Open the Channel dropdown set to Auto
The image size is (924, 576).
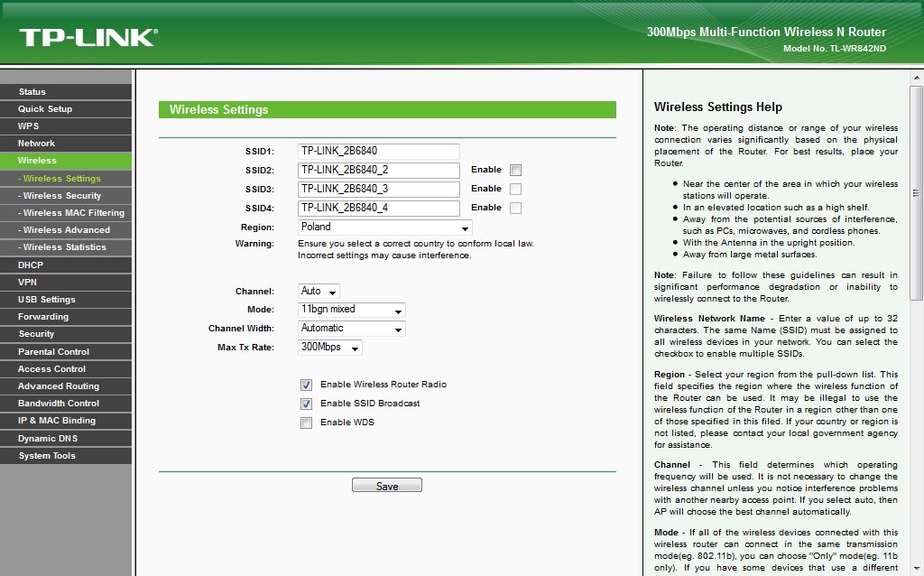(x=319, y=292)
